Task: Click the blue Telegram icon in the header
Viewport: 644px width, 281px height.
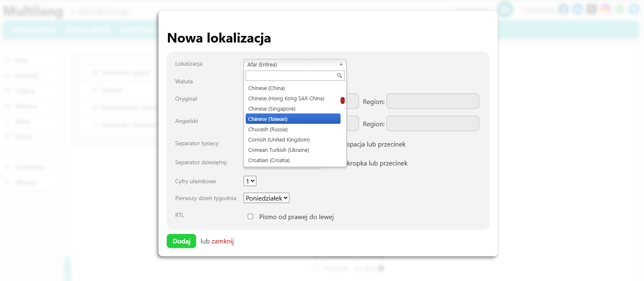Action: [633, 9]
